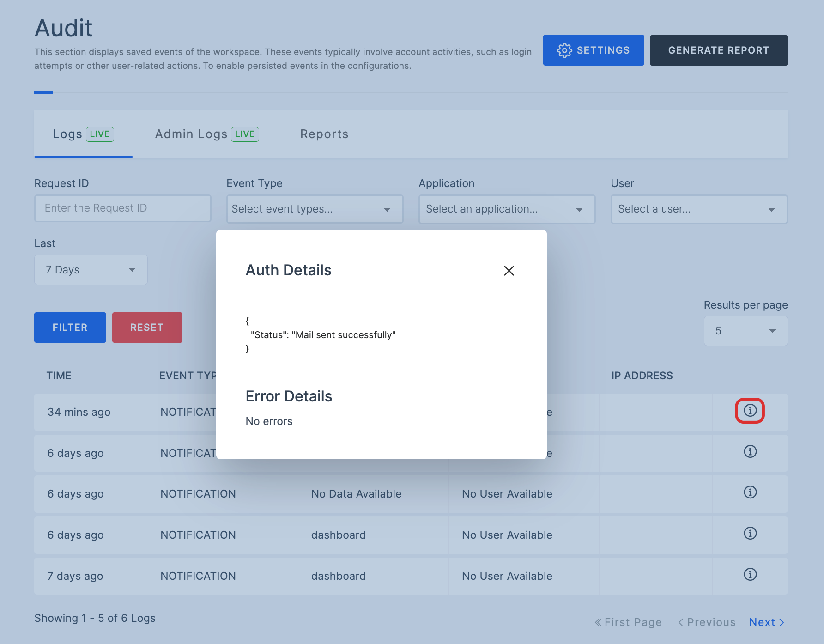Viewport: 824px width, 644px height.
Task: Apply the FILTER button
Action: 70,328
